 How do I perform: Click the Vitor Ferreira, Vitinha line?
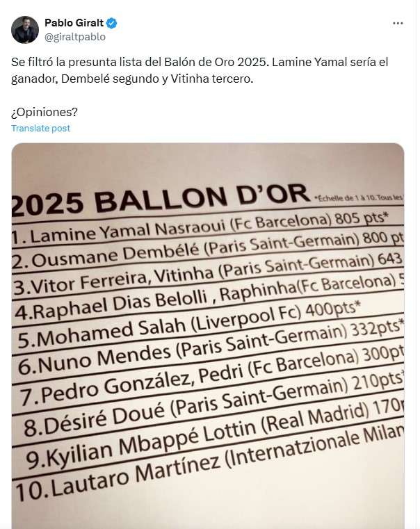click(207, 275)
